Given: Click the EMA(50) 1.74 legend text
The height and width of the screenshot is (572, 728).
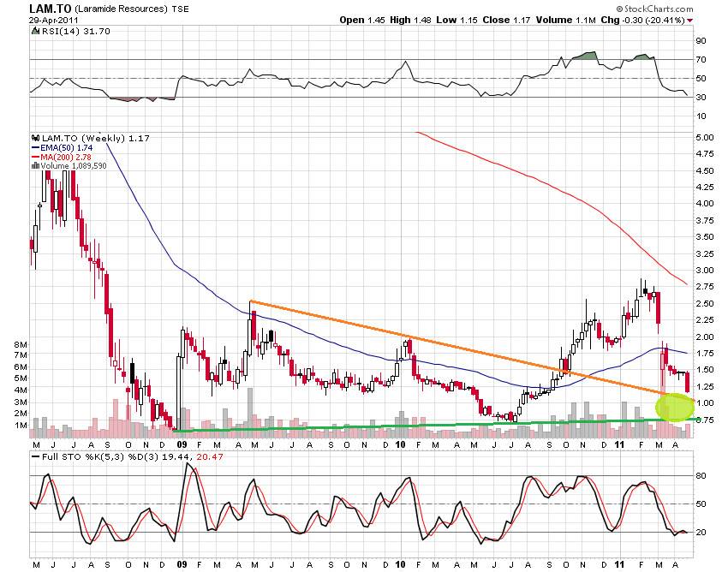Looking at the screenshot, I should [x=67, y=147].
